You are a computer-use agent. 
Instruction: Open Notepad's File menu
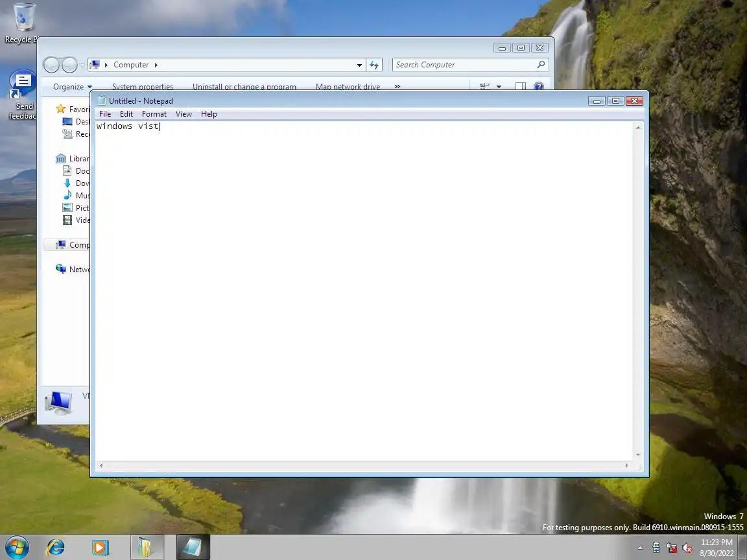coord(105,114)
